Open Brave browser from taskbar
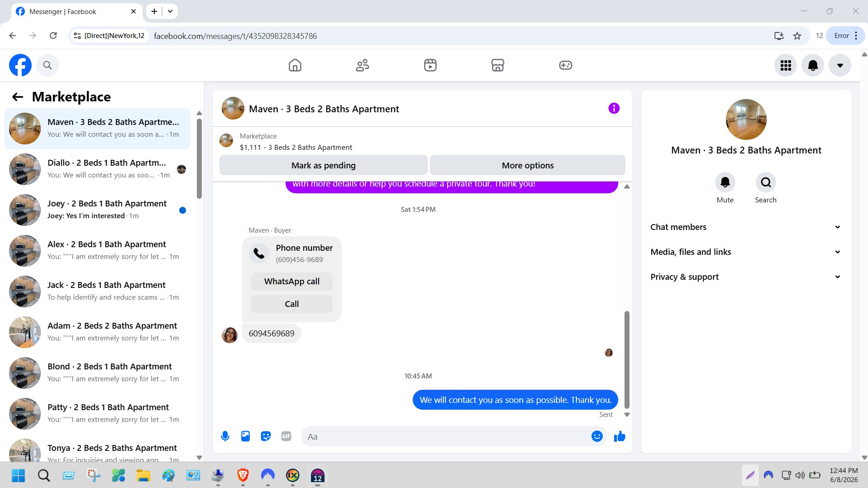 pos(243,475)
